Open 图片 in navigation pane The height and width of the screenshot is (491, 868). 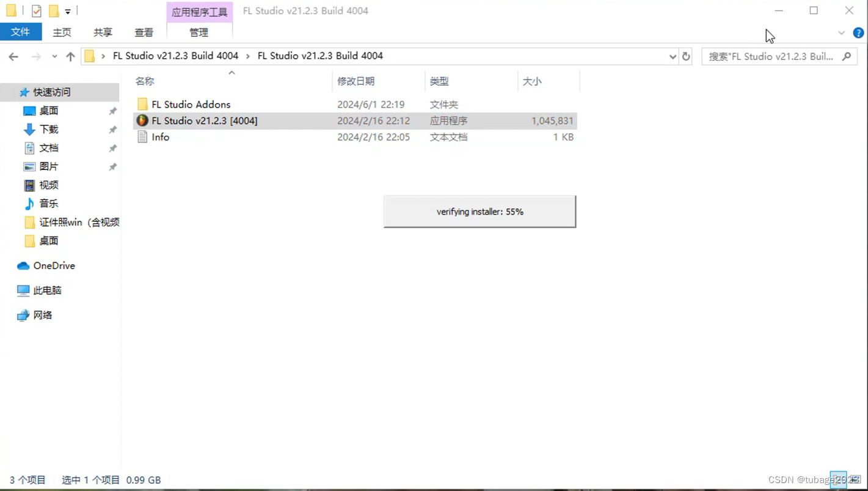pos(49,166)
